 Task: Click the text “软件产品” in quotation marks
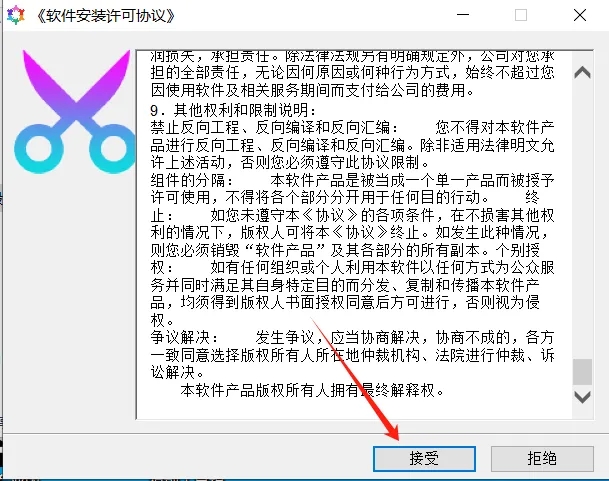[285, 251]
